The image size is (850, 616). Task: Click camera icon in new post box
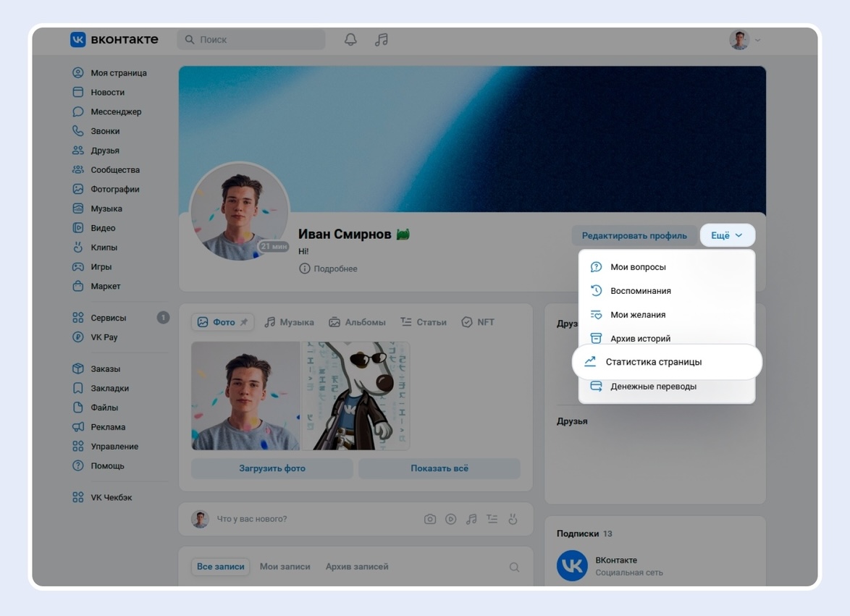430,519
